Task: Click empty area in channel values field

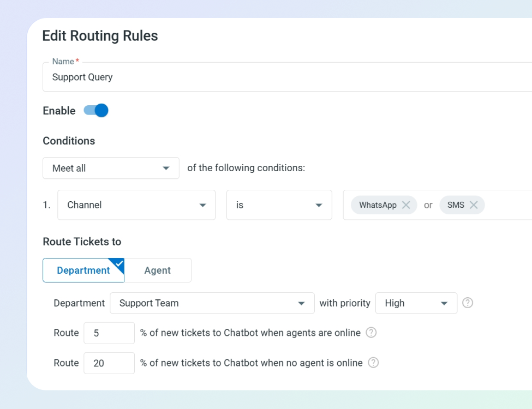Action: 507,205
